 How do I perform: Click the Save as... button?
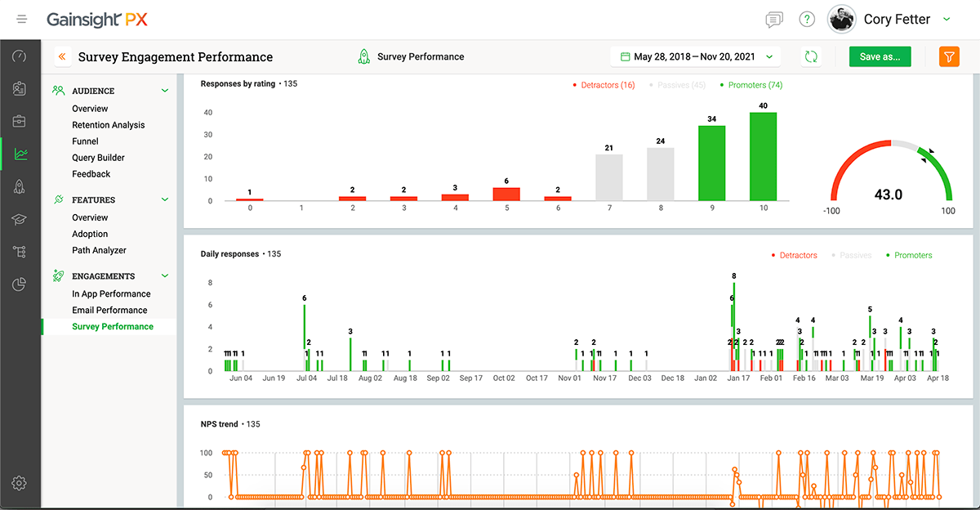tap(880, 56)
